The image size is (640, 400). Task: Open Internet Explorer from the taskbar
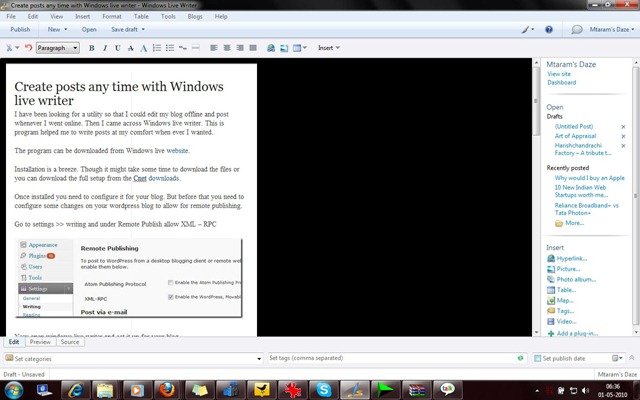pos(75,390)
